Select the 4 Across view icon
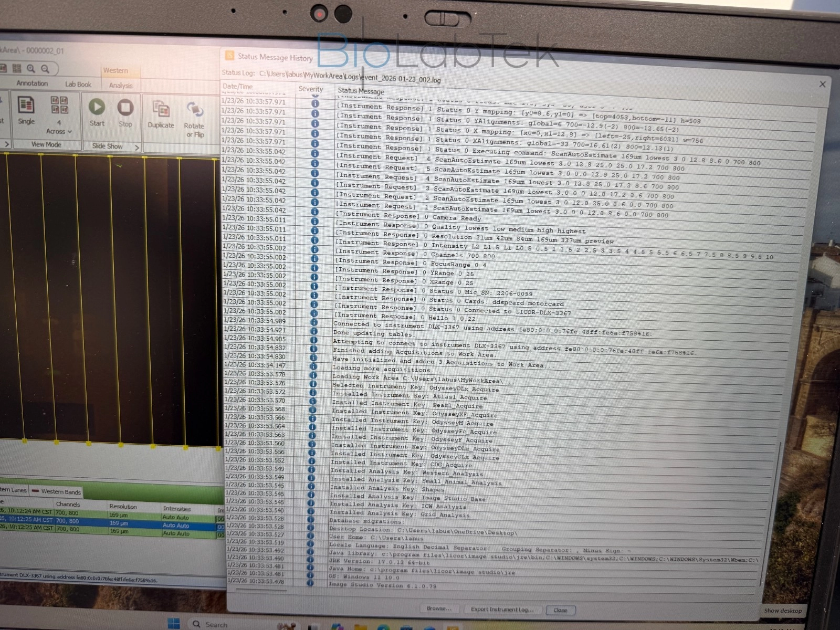The height and width of the screenshot is (630, 840). pyautogui.click(x=59, y=105)
